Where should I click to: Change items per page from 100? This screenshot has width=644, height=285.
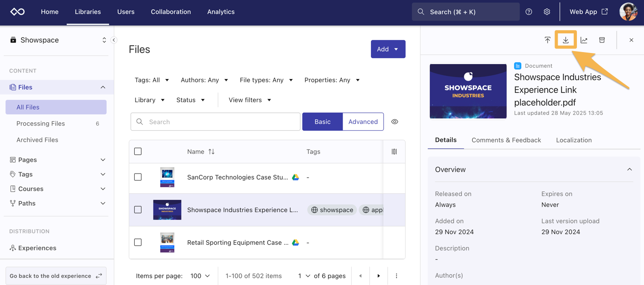click(200, 276)
